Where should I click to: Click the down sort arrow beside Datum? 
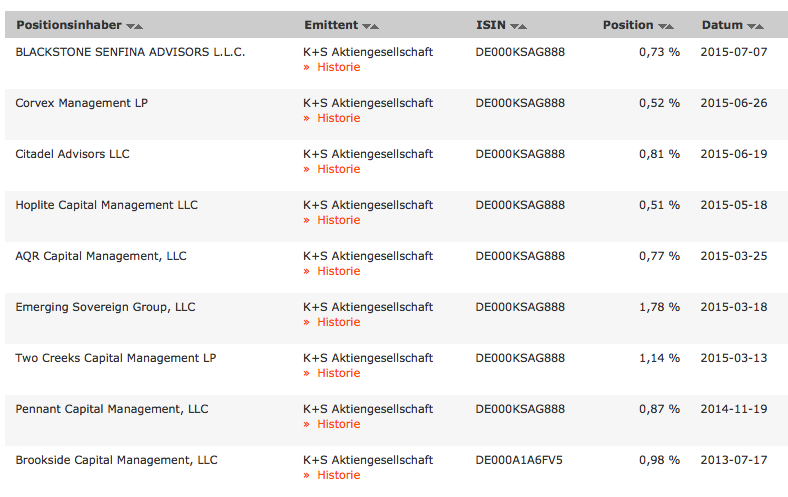coord(751,26)
